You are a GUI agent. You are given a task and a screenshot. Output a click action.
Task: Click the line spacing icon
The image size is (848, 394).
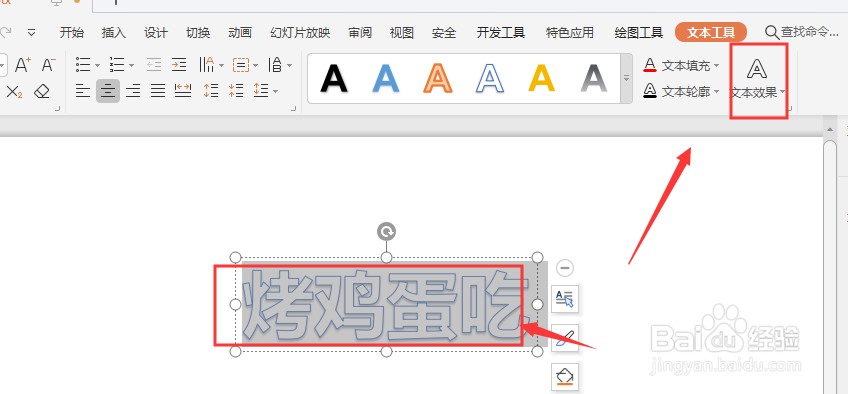tap(261, 91)
